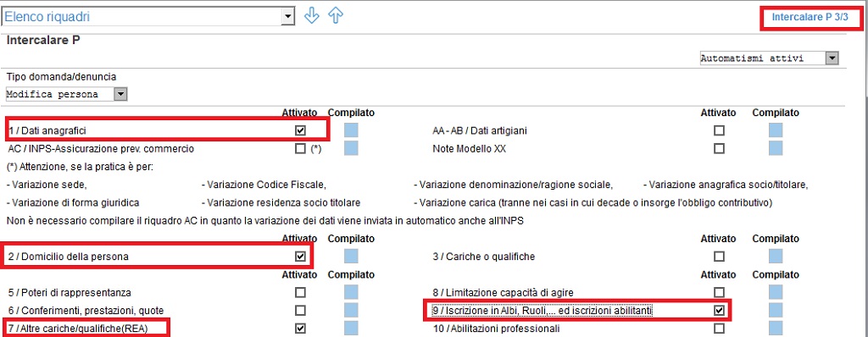Viewport: 868px width, 337px height.
Task: Click Compilato square for Poteri di rappresentanza
Action: 351,292
